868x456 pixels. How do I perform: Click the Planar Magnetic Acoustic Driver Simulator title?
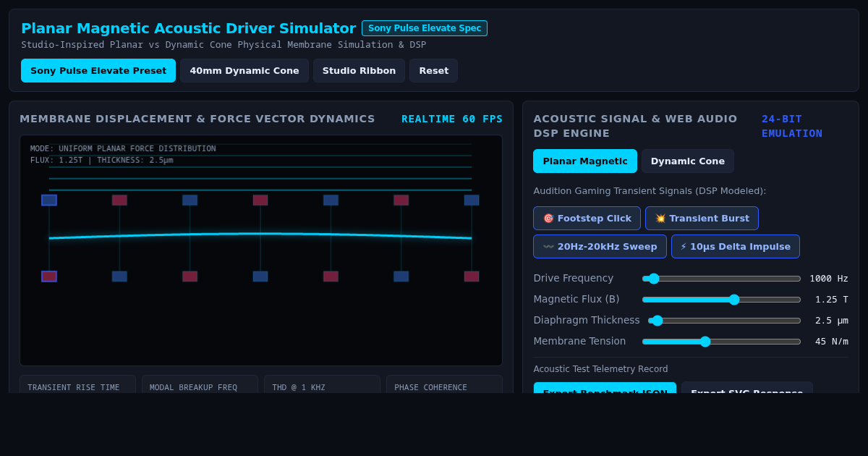pos(188,28)
